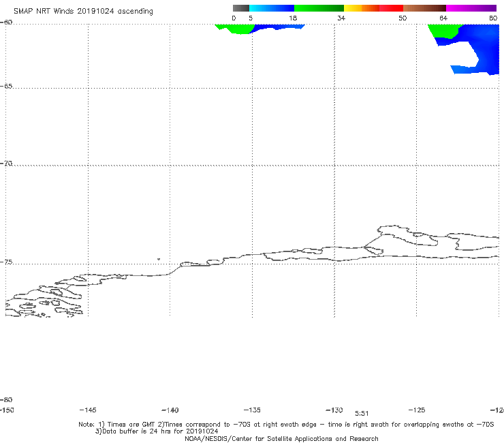Click the red segment of the color bar
Screen dimensions: 504x443
click(391, 8)
